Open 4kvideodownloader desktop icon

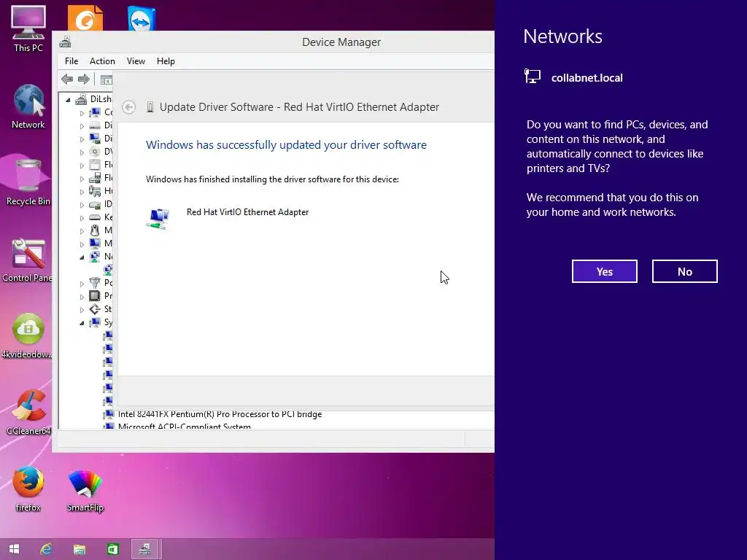click(x=28, y=336)
